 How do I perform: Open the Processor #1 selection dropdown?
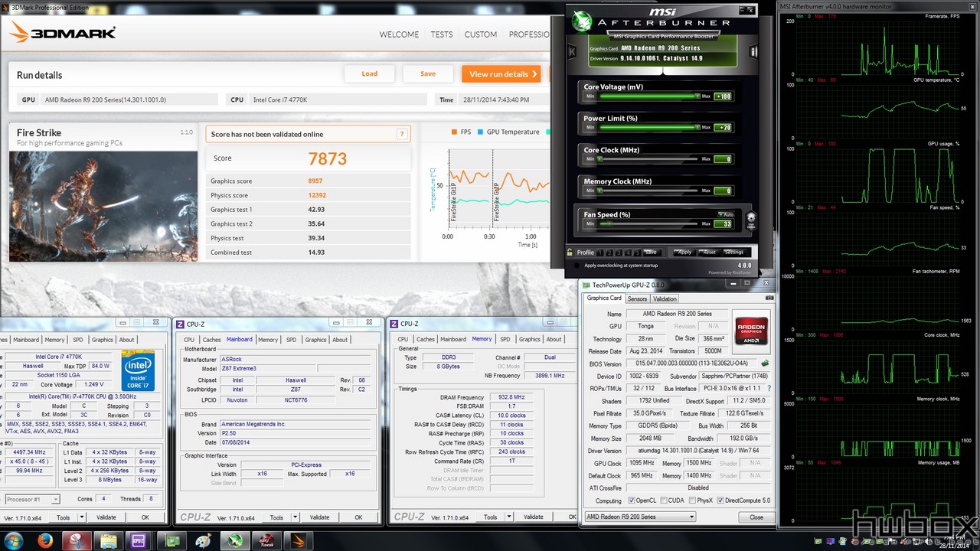(x=33, y=500)
